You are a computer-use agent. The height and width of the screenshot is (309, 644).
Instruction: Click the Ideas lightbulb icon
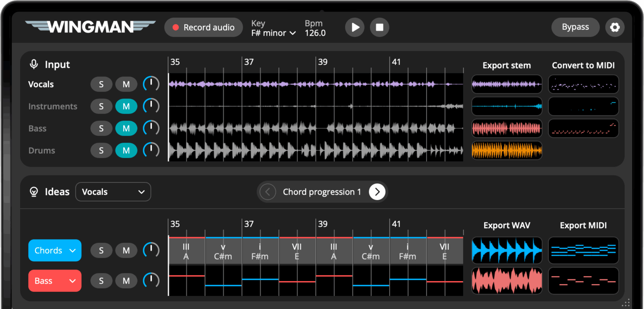34,192
